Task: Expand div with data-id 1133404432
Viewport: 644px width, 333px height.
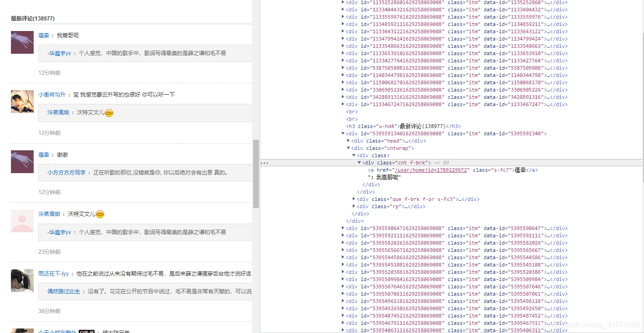Action: 343,10
